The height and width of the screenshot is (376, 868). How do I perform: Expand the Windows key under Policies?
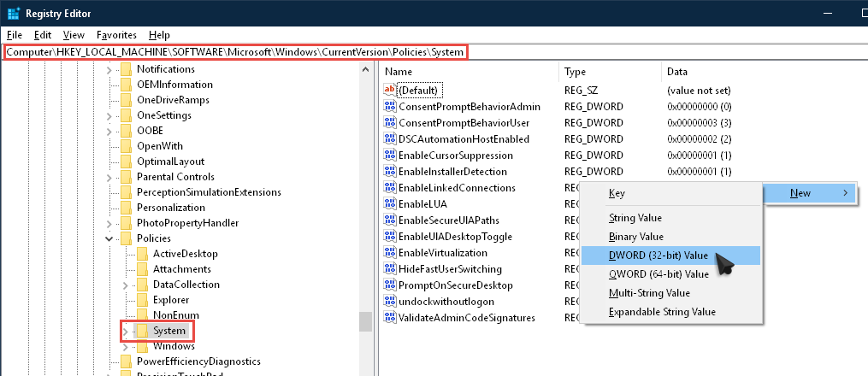[125, 347]
